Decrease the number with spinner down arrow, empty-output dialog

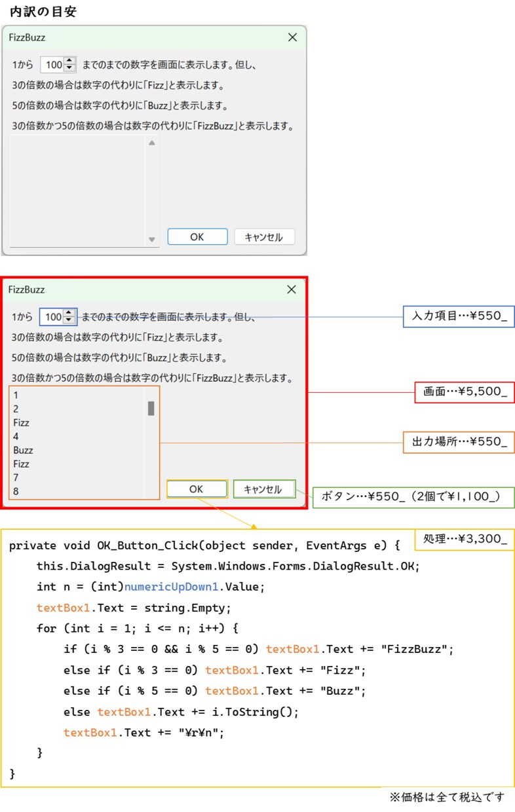(69, 68)
